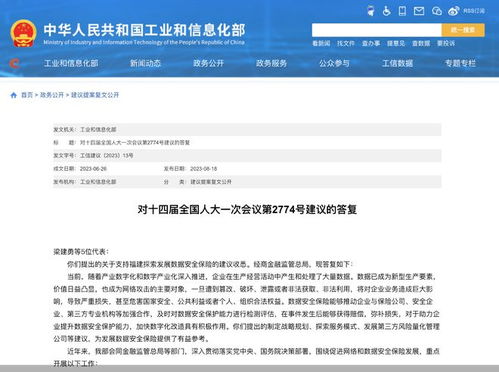Open the 找文件 quick link
Image resolution: width=499 pixels, height=372 pixels.
click(346, 43)
